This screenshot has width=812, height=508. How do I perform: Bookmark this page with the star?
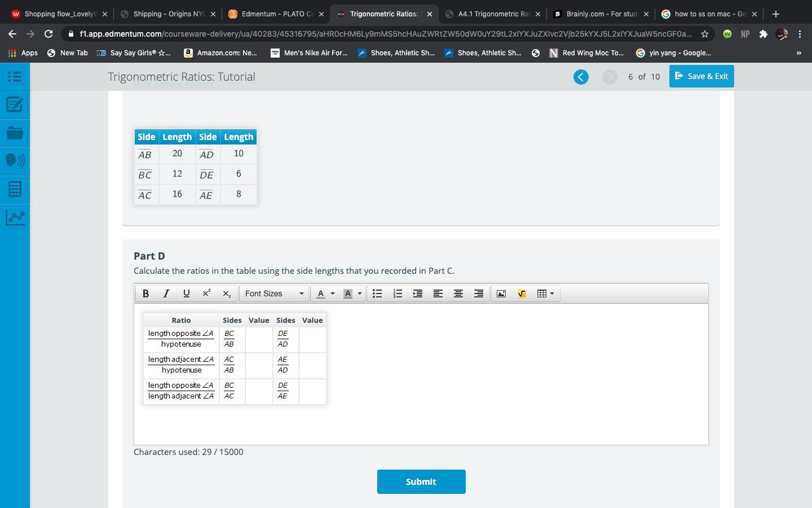pyautogui.click(x=705, y=34)
